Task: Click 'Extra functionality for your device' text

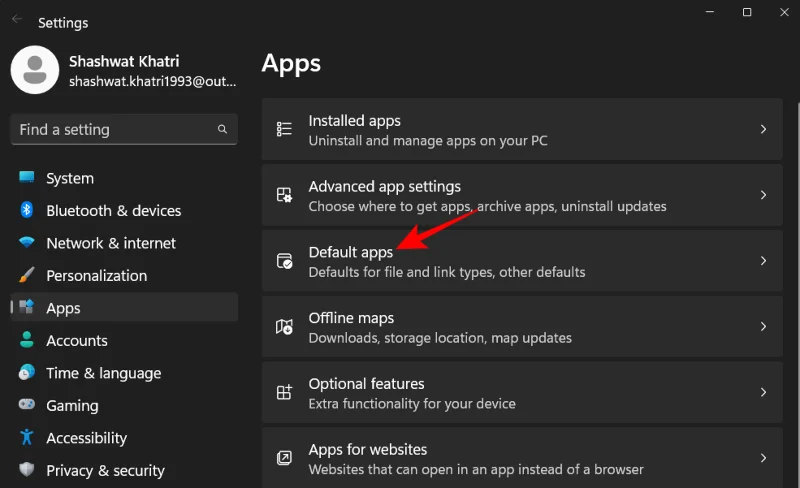Action: (x=412, y=404)
